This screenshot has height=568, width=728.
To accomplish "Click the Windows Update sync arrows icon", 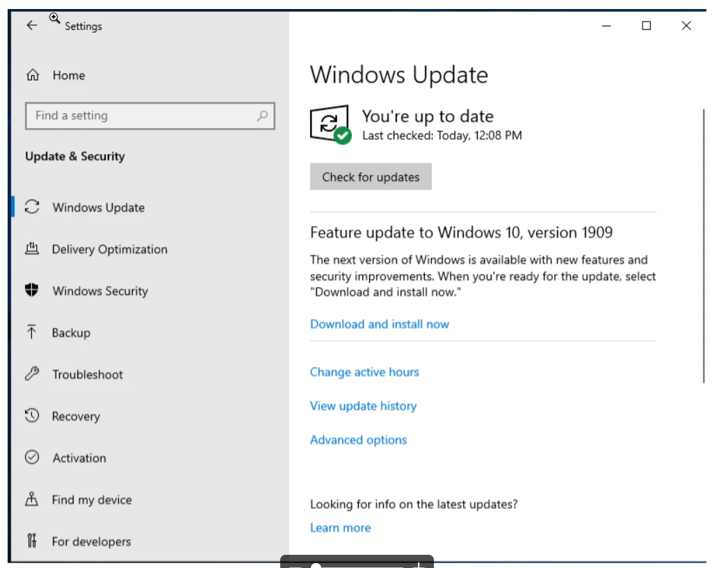I will point(32,207).
